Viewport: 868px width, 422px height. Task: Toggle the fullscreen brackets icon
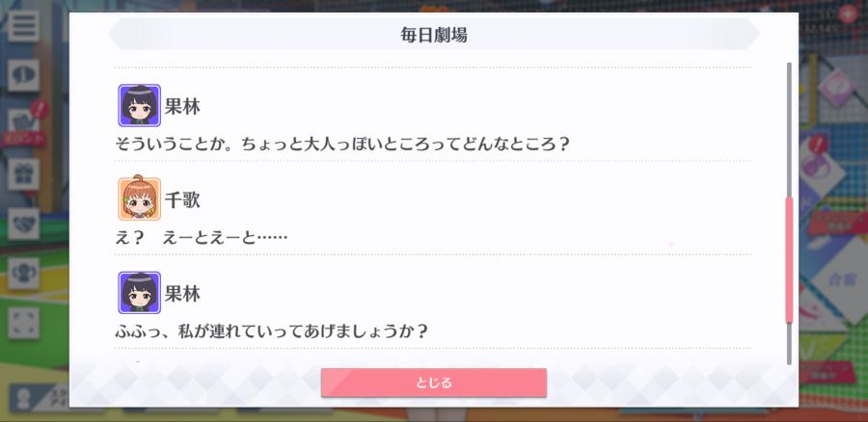point(23,323)
